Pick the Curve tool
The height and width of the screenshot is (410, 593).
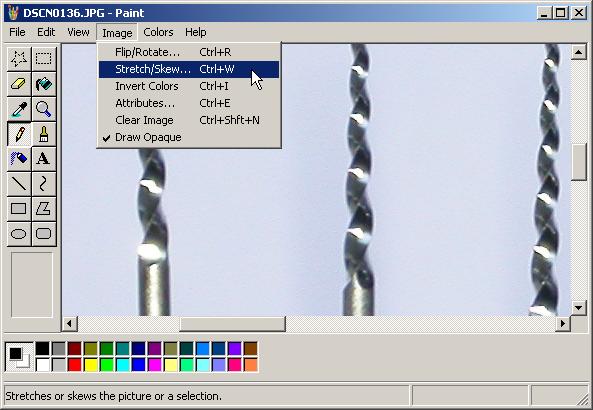point(44,183)
